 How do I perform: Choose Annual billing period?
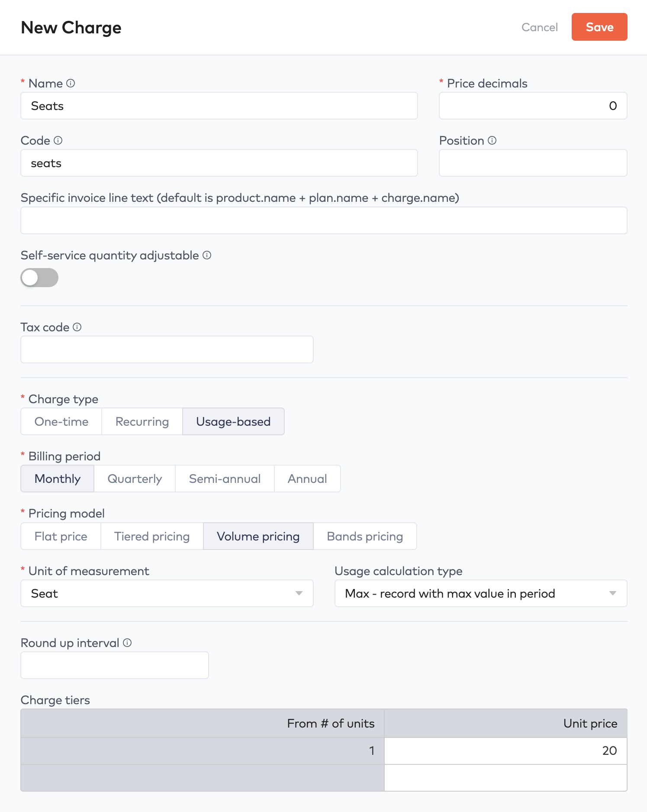tap(307, 479)
